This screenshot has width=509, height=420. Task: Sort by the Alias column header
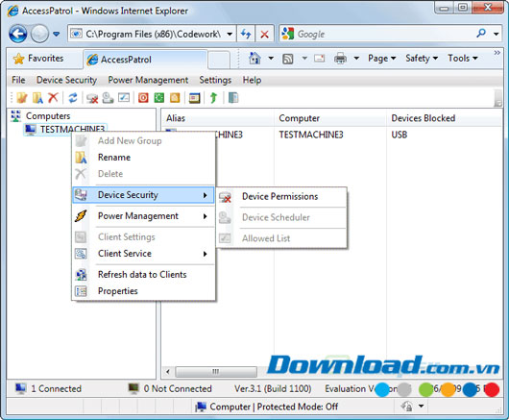click(217, 118)
